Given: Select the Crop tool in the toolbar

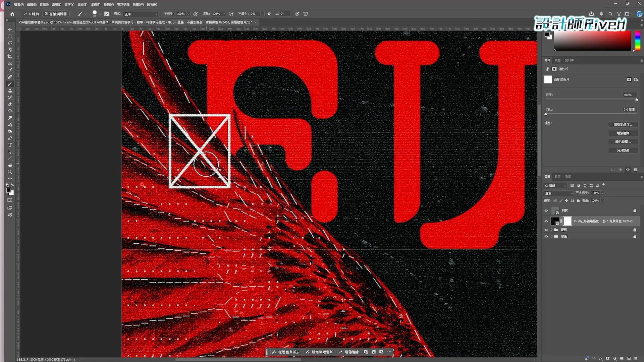Looking at the screenshot, I should point(10,56).
